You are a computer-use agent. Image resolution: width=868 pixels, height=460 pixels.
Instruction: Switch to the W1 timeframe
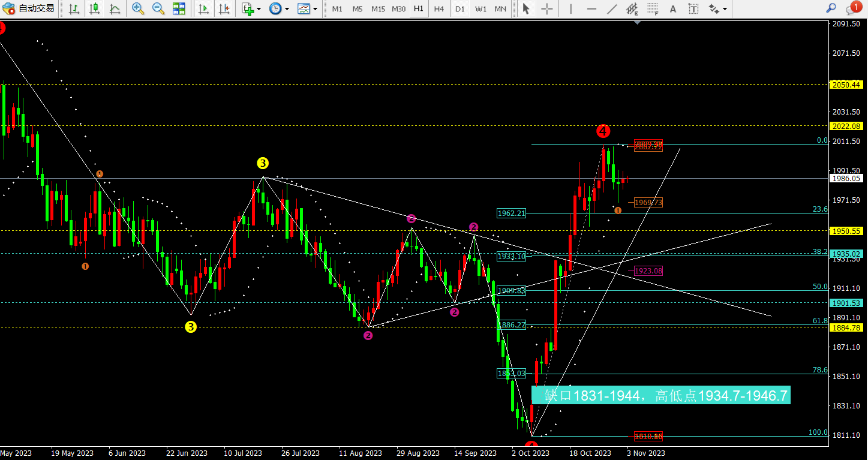point(480,8)
